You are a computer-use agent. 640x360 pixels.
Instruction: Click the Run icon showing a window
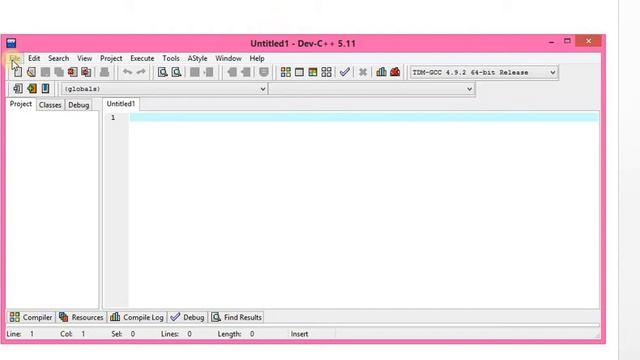[x=299, y=72]
